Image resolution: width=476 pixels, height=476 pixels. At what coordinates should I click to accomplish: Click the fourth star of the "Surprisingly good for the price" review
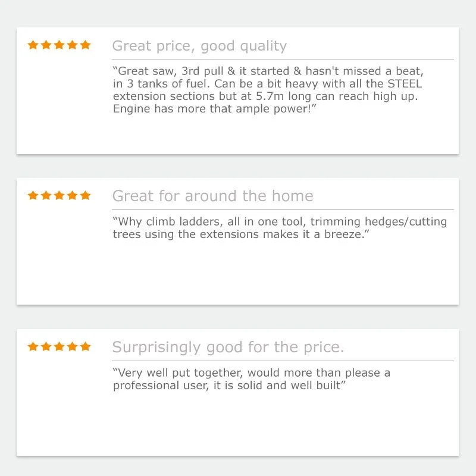pyautogui.click(x=73, y=346)
